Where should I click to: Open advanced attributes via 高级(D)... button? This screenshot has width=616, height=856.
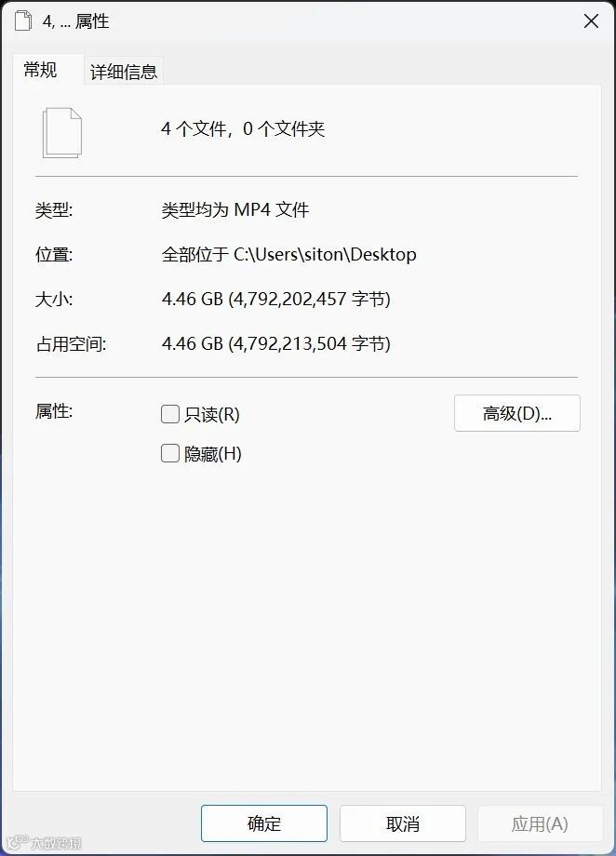(x=517, y=413)
